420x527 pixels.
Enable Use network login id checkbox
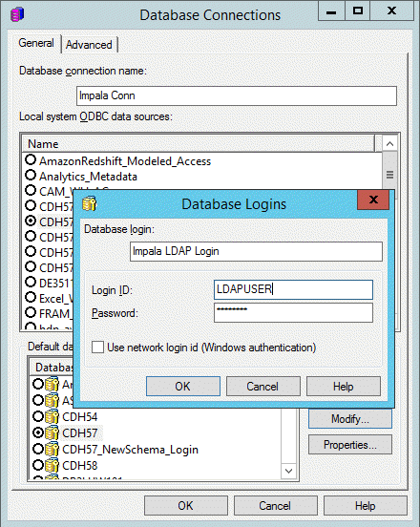point(97,348)
